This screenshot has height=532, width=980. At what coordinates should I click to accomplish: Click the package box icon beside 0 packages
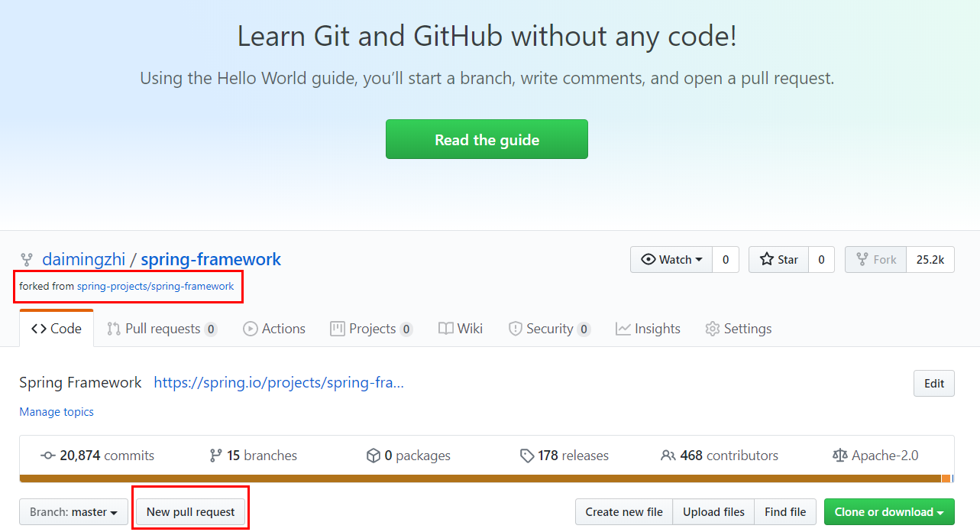tap(374, 456)
